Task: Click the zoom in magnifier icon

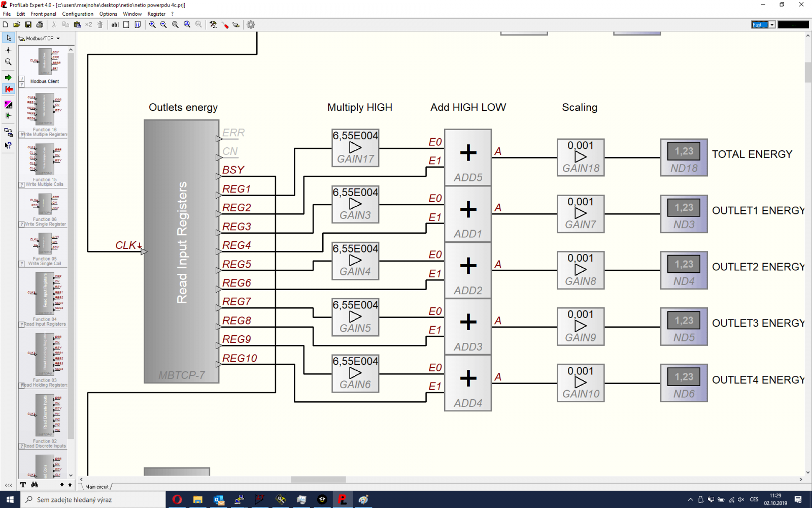Action: click(152, 24)
